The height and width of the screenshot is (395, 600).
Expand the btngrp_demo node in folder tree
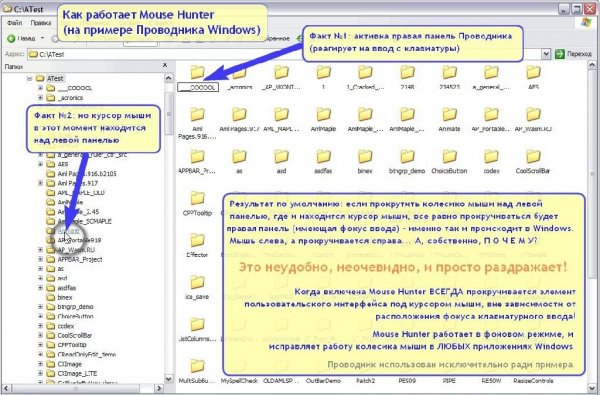40,307
